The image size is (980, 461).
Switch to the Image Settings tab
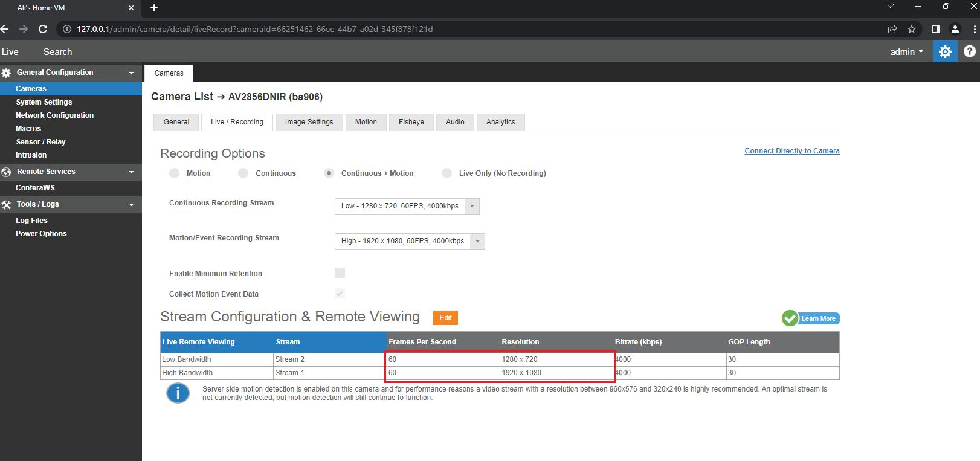309,122
